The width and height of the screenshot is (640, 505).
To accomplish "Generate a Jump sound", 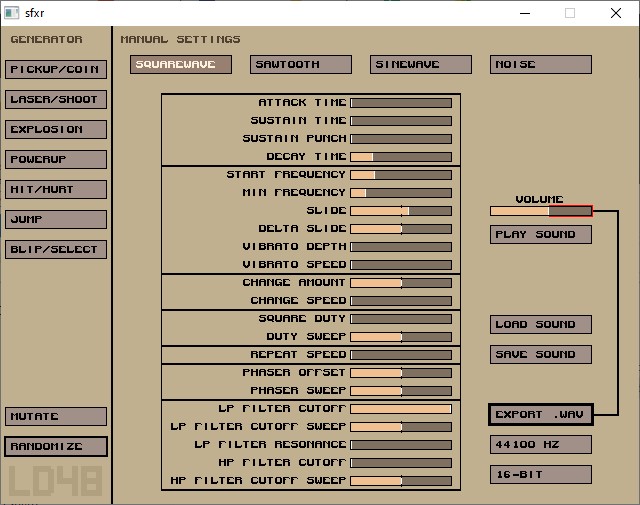I will click(56, 219).
